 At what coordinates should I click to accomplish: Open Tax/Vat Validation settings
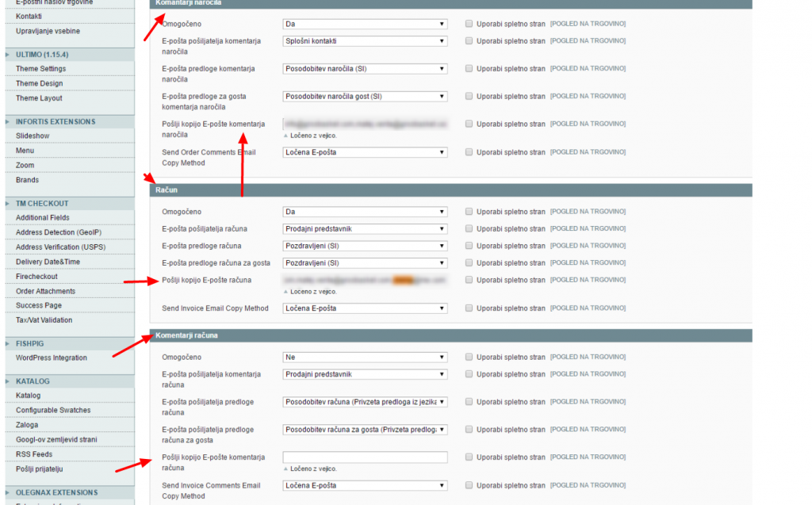[x=44, y=320]
